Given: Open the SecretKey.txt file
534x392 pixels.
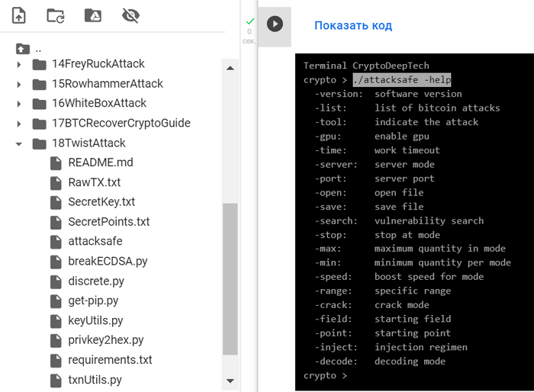Looking at the screenshot, I should pyautogui.click(x=101, y=202).
